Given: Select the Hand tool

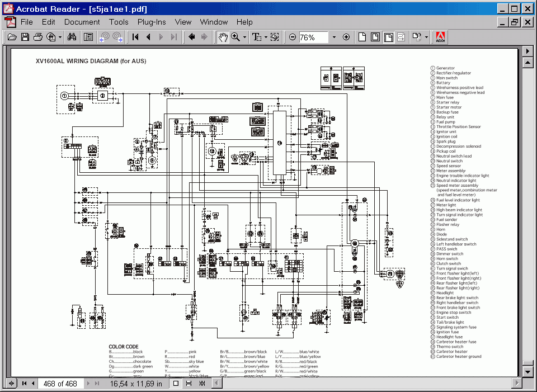Looking at the screenshot, I should pos(223,37).
